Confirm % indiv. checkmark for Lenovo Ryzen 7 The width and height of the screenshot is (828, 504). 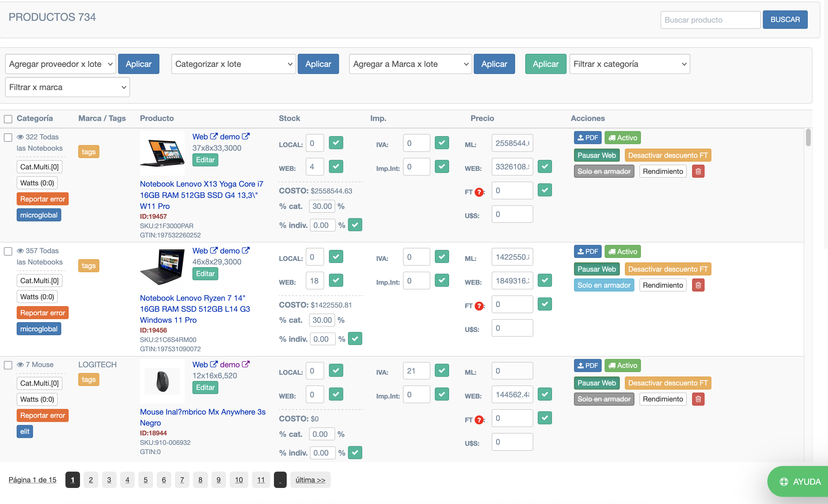(355, 339)
